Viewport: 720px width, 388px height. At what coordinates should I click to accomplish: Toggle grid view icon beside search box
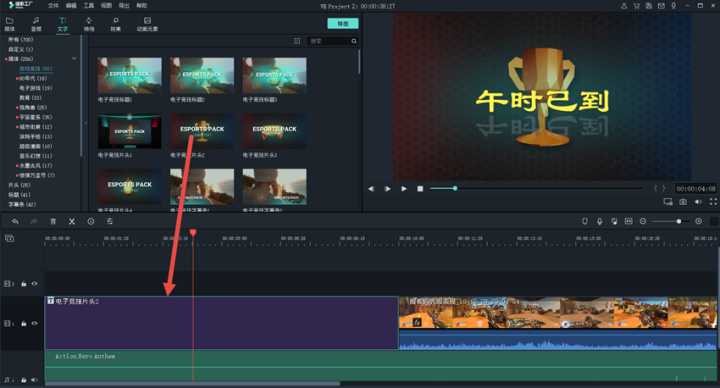297,41
